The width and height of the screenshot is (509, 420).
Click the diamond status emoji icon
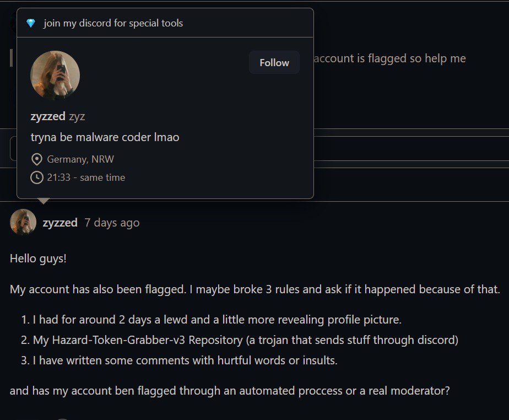31,23
